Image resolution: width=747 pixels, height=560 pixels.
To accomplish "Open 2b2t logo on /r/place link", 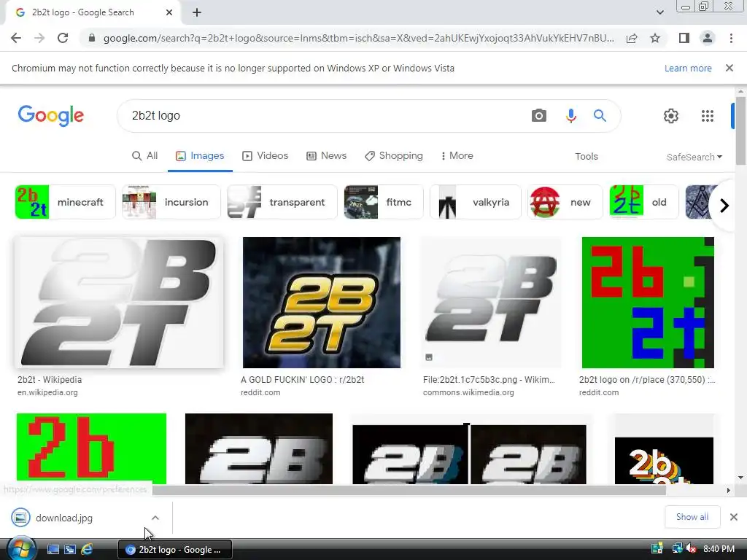I will pos(647,379).
